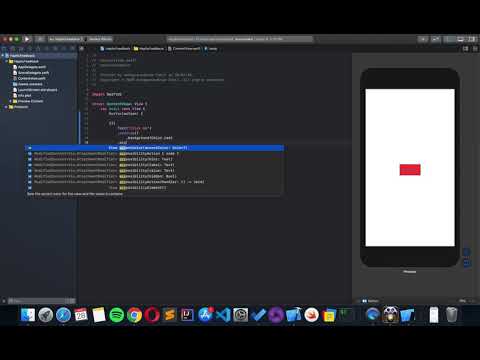Choose accessibility(hidden:) completion suggestion

155,176
